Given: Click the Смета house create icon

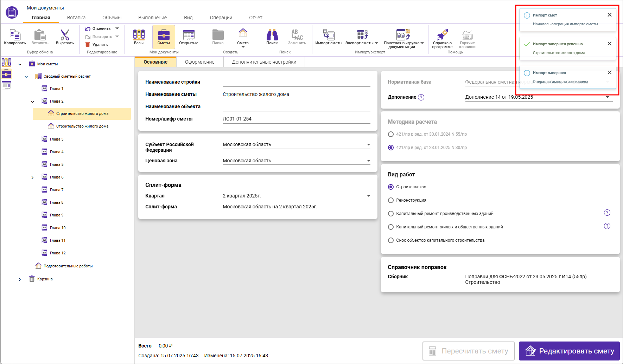Looking at the screenshot, I should point(243,33).
